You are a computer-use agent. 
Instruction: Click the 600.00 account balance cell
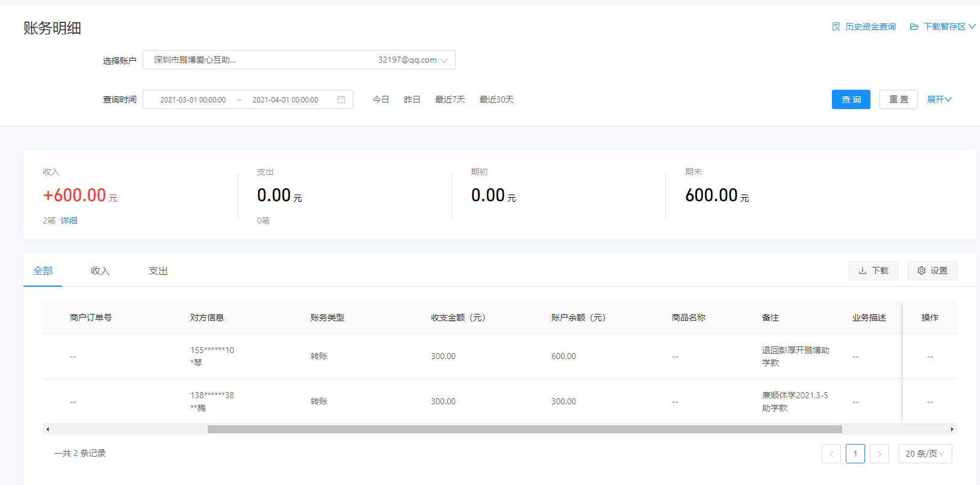[x=563, y=356]
